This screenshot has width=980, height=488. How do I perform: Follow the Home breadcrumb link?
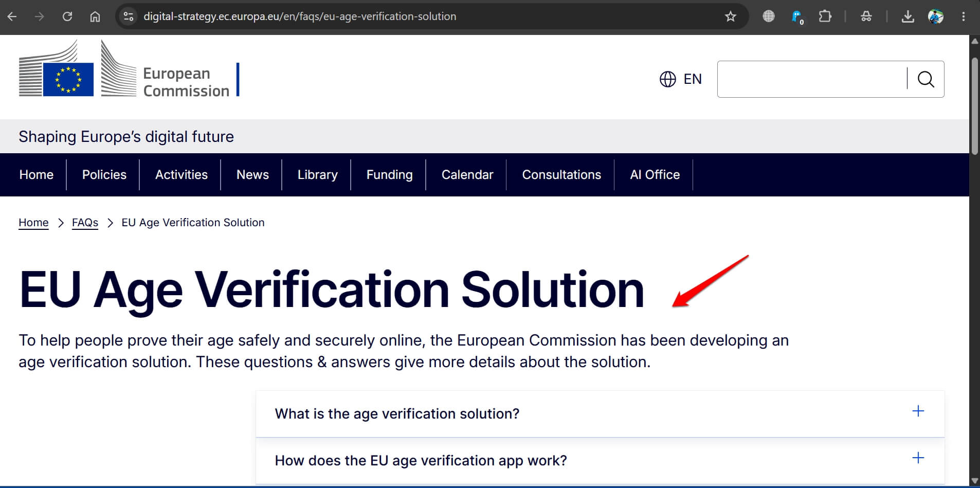click(33, 223)
